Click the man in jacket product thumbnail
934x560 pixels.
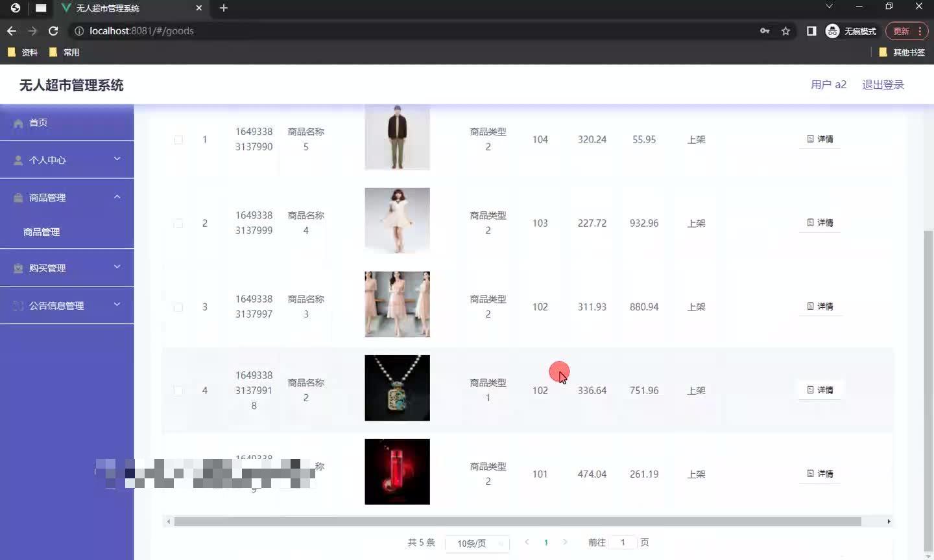pyautogui.click(x=397, y=137)
